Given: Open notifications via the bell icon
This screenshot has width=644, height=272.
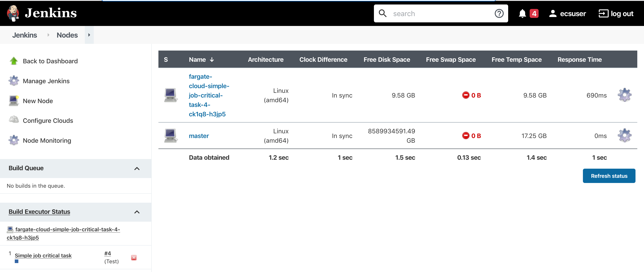Looking at the screenshot, I should click(x=522, y=13).
